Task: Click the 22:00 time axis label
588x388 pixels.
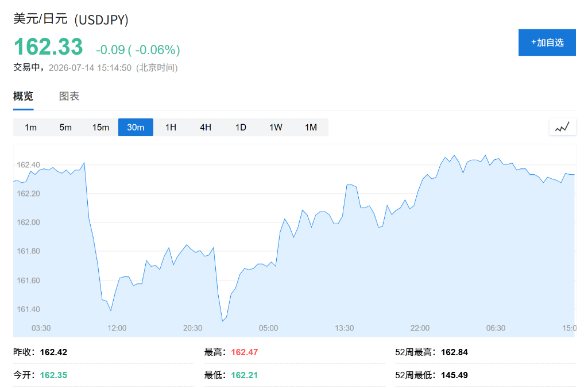Action: (x=420, y=328)
